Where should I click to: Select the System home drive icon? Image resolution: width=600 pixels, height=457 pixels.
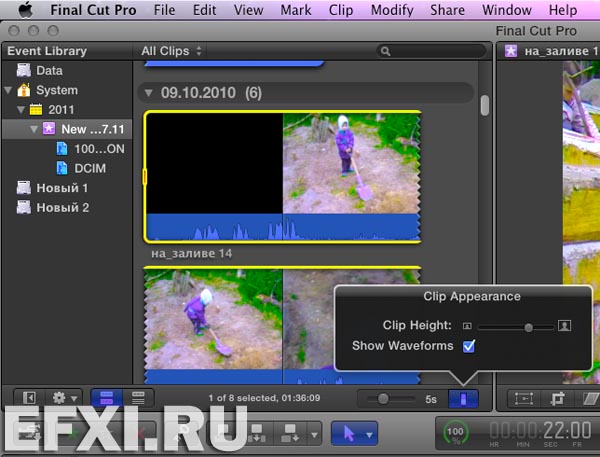coord(24,90)
